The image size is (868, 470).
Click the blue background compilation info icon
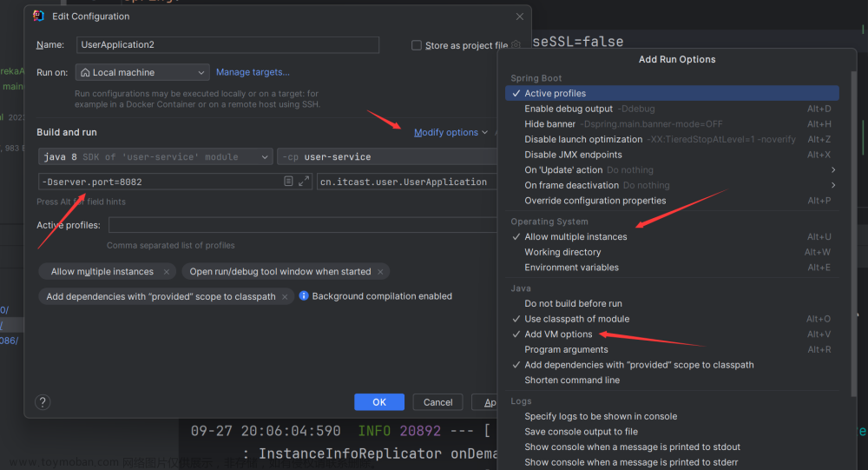point(303,296)
